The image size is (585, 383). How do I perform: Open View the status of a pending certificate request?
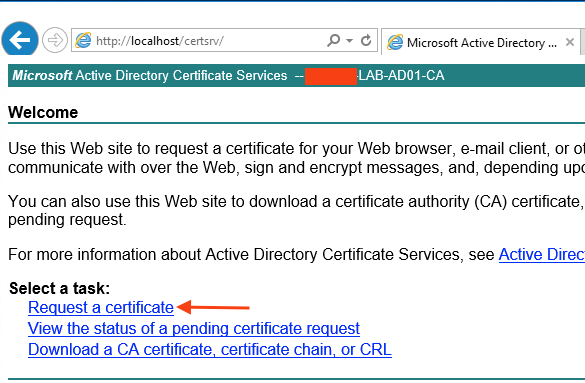pyautogui.click(x=194, y=329)
